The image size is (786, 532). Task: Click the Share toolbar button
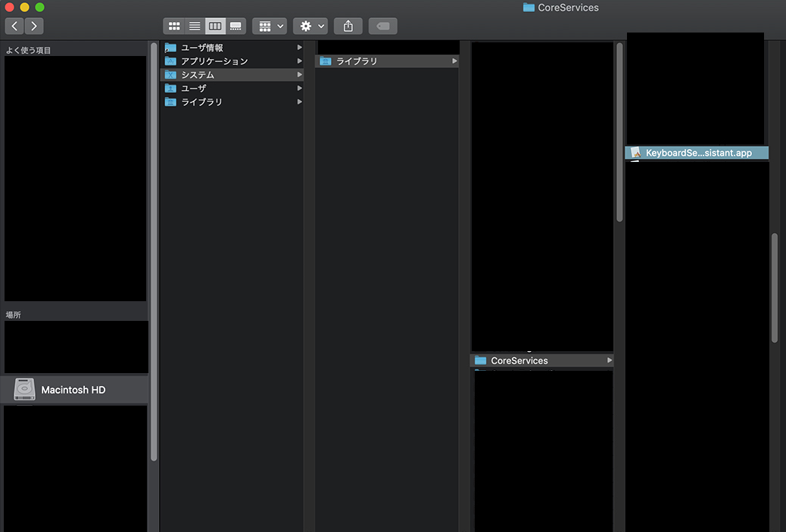click(348, 26)
